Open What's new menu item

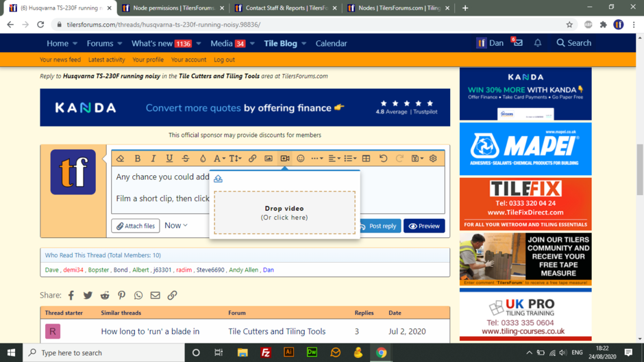[x=162, y=43]
